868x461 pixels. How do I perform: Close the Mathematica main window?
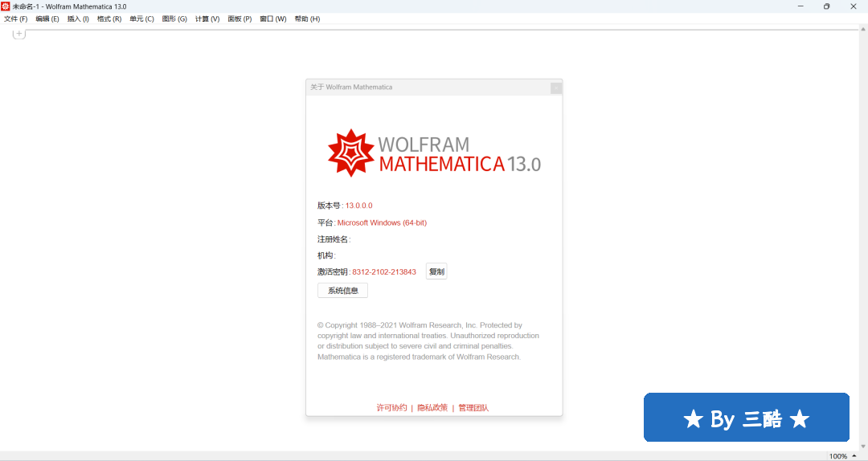(x=853, y=6)
